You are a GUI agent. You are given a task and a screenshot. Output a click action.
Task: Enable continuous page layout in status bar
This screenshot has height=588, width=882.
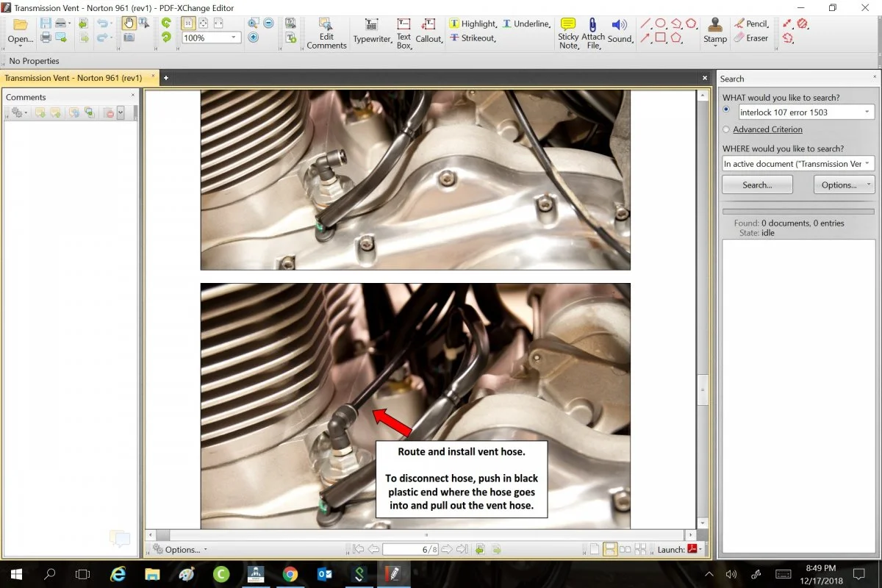pos(609,549)
